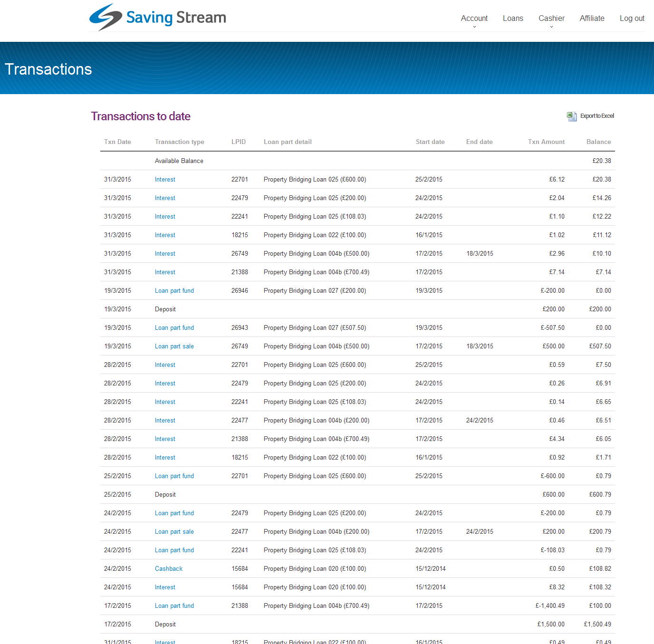The image size is (654, 644).
Task: Click the £1,500.00 transaction amount
Action: (551, 624)
